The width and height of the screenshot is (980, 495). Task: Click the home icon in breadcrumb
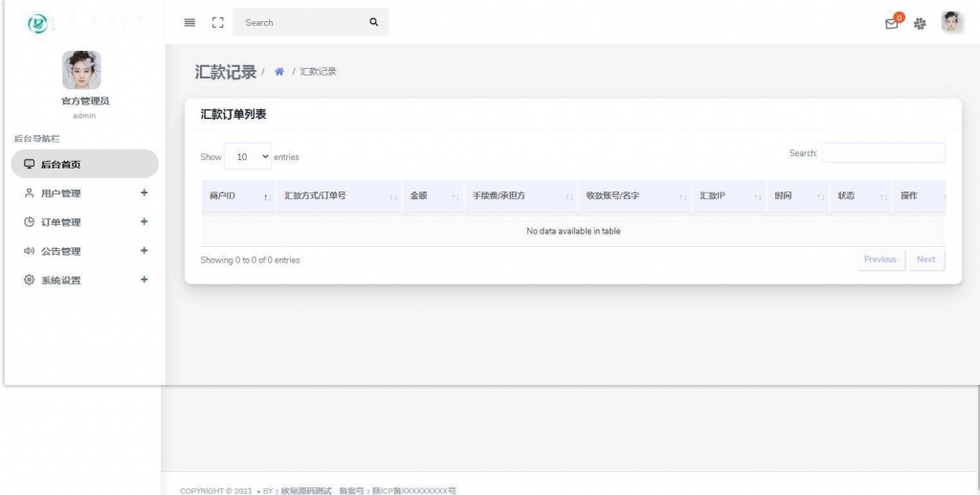tap(279, 72)
